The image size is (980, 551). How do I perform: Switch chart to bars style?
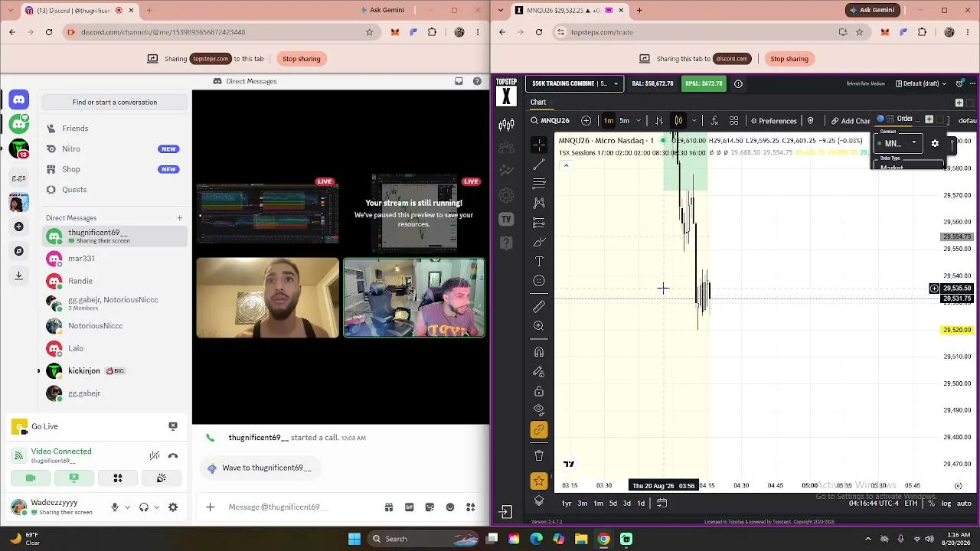coord(659,121)
